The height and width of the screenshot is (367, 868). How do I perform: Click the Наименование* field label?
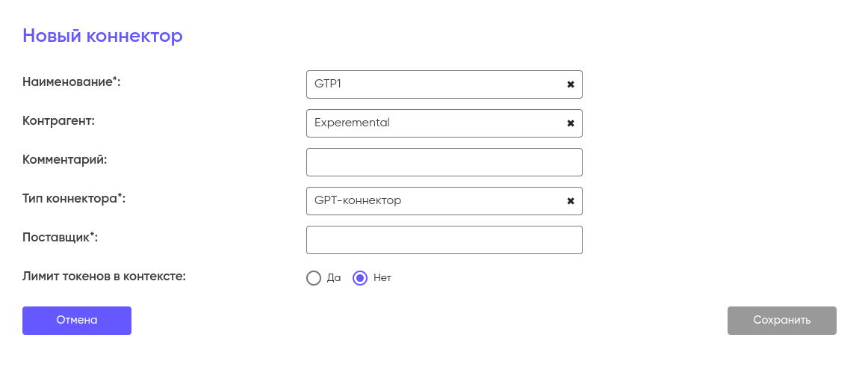[x=72, y=81]
